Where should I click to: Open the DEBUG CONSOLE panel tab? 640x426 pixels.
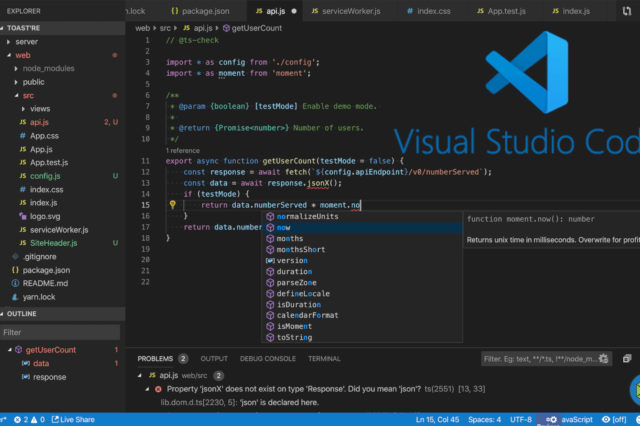(266, 358)
